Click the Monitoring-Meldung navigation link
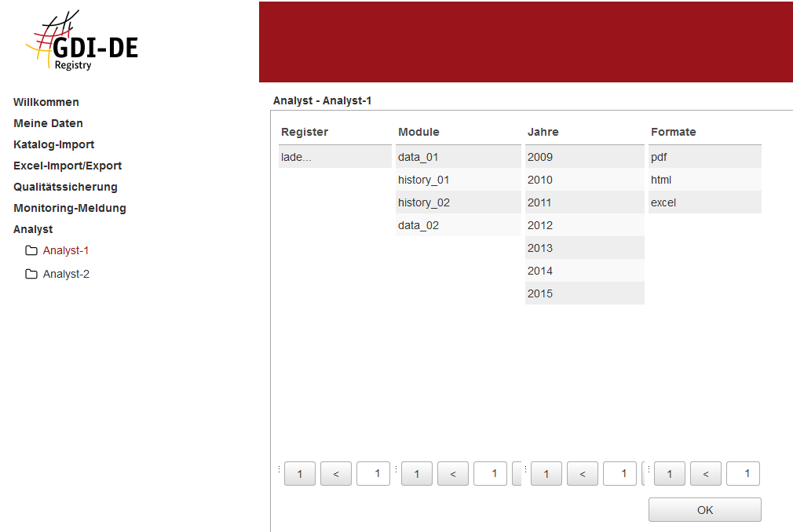This screenshot has height=532, width=793. 70,208
